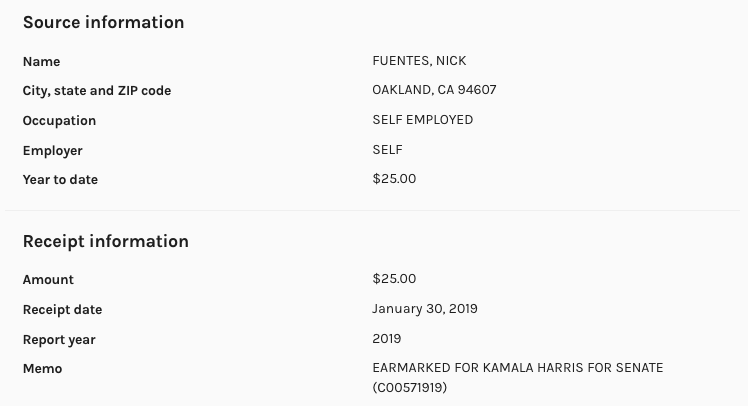Select the 2019 value beside Report year
Screen dimensions: 748x406
point(386,339)
